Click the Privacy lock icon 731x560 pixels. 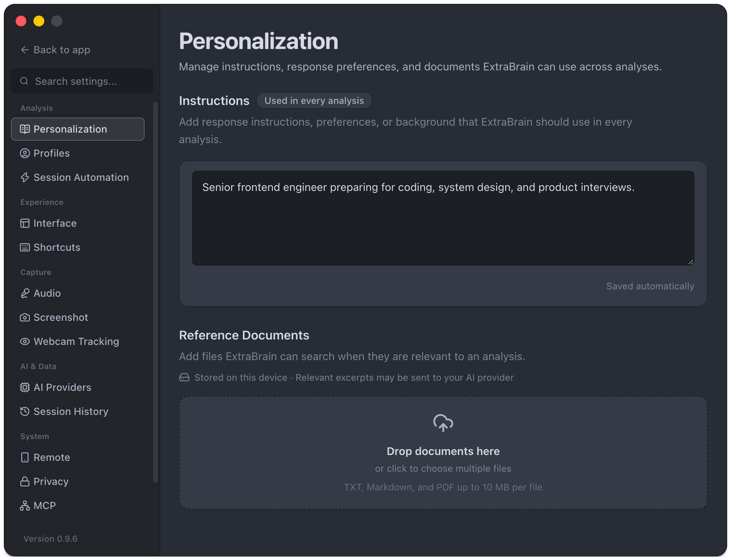(25, 481)
